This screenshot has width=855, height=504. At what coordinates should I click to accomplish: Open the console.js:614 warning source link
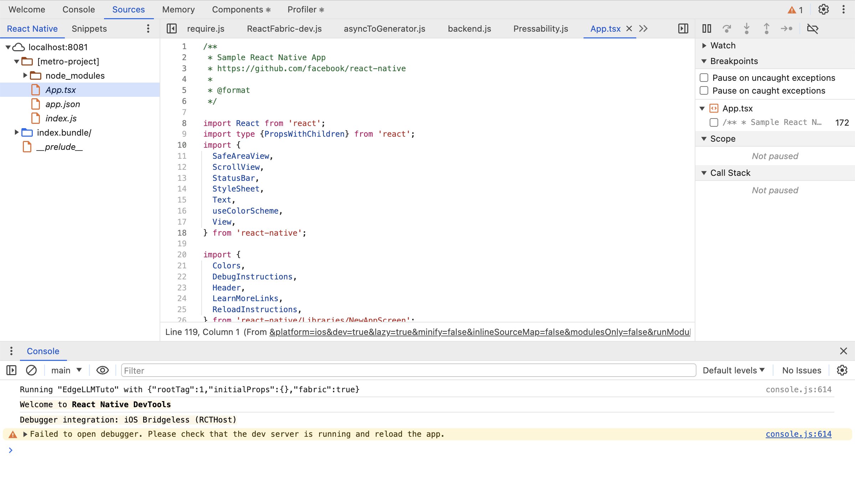click(x=798, y=434)
